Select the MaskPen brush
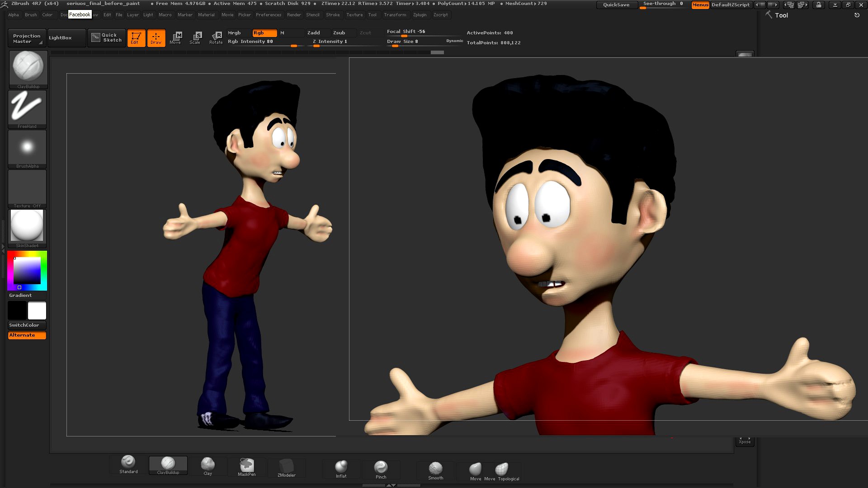 pos(247,467)
